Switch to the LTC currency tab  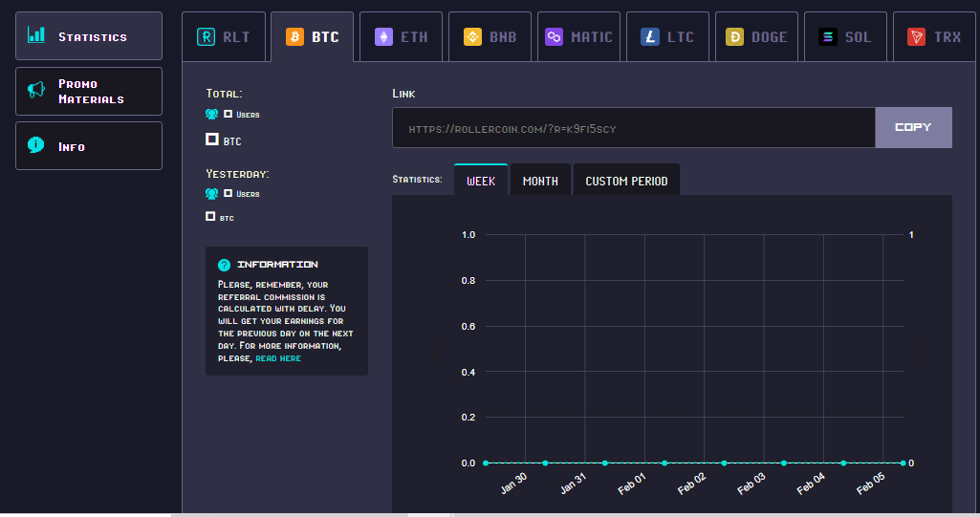point(667,37)
